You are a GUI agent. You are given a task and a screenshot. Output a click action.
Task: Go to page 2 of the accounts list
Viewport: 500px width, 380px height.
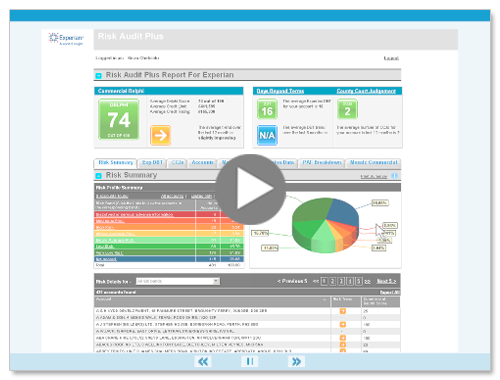point(333,282)
